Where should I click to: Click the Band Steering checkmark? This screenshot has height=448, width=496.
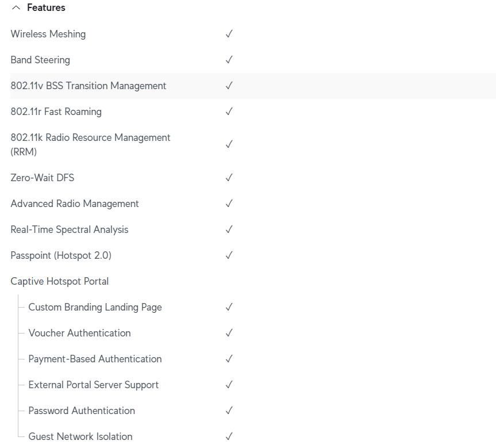pyautogui.click(x=229, y=60)
